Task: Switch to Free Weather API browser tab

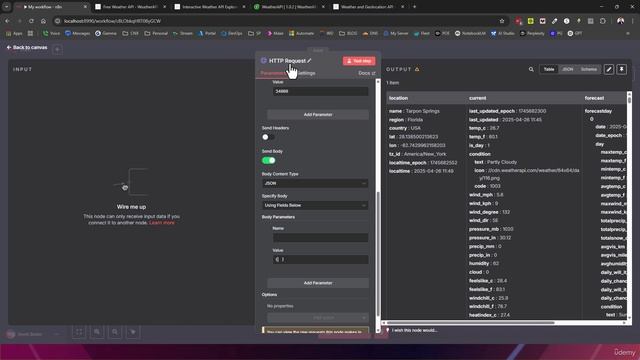Action: click(130, 7)
